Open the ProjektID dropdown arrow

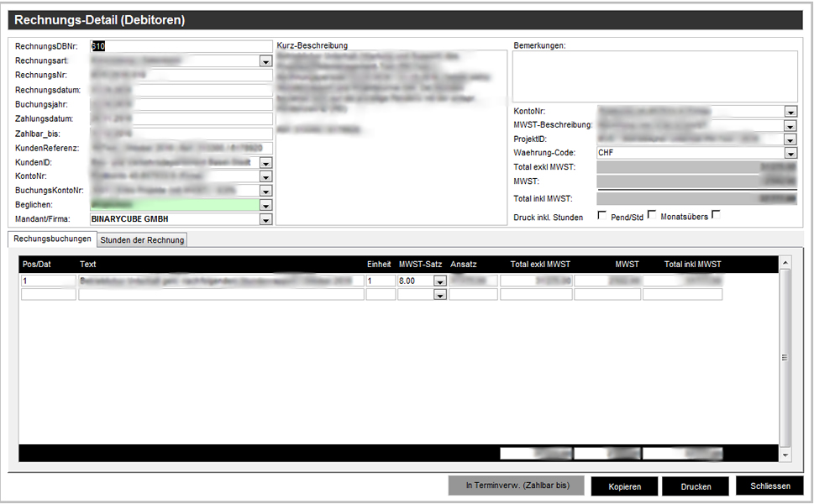point(790,139)
